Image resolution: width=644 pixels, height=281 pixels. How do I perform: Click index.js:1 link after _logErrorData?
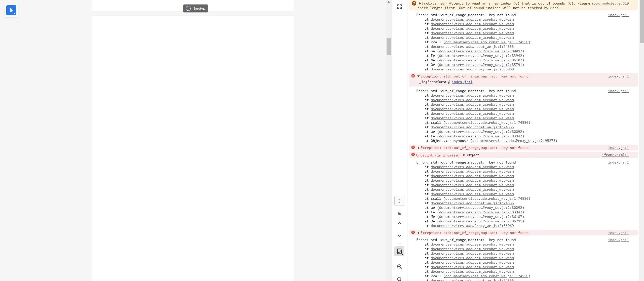click(x=462, y=82)
